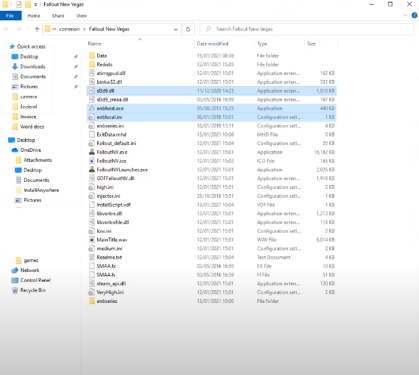Open the Home ribbon tab
419x375 pixels.
pyautogui.click(x=34, y=16)
